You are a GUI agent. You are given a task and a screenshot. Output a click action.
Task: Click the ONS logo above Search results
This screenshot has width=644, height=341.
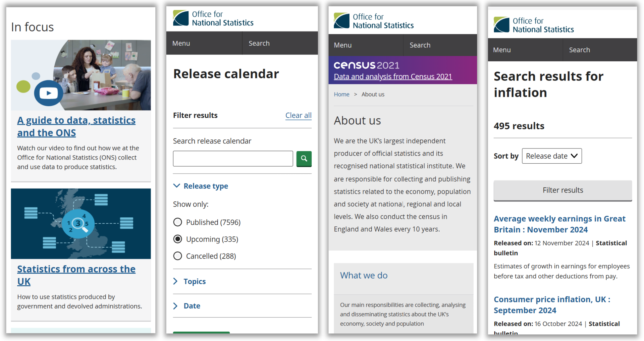(x=534, y=25)
